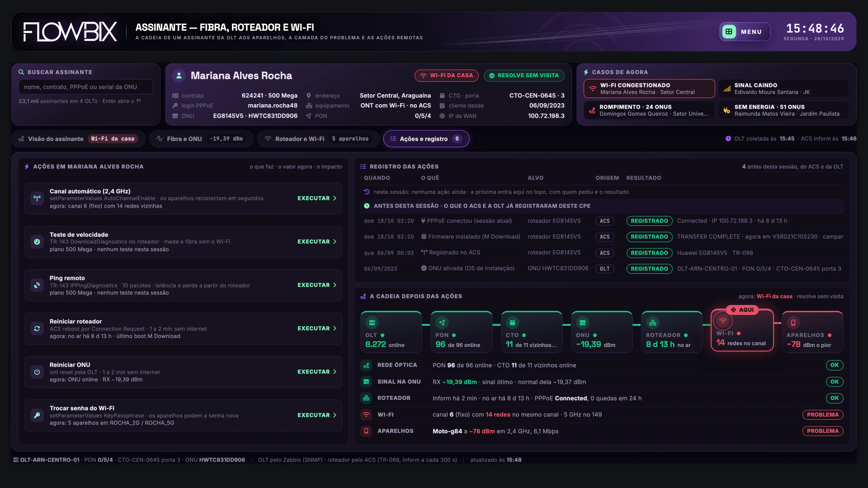Click the PROBLEMA badge on Wi-Fi row
The height and width of the screenshot is (488, 868).
[823, 414]
